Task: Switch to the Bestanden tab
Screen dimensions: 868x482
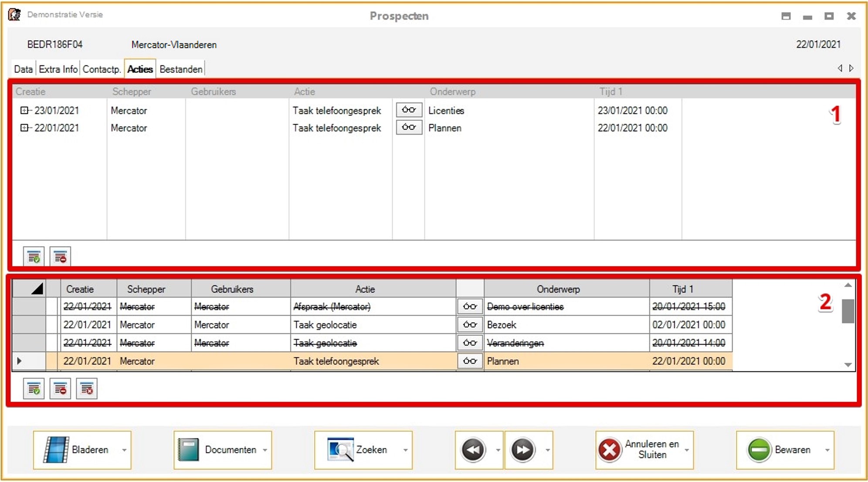Action: point(181,69)
